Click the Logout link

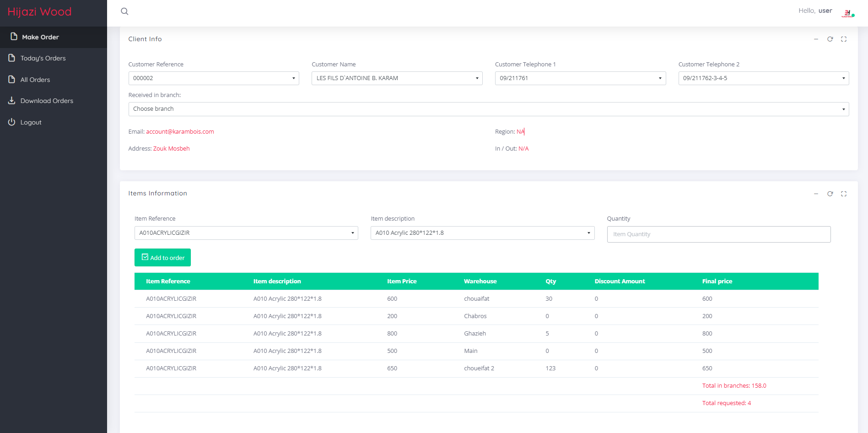coord(31,122)
